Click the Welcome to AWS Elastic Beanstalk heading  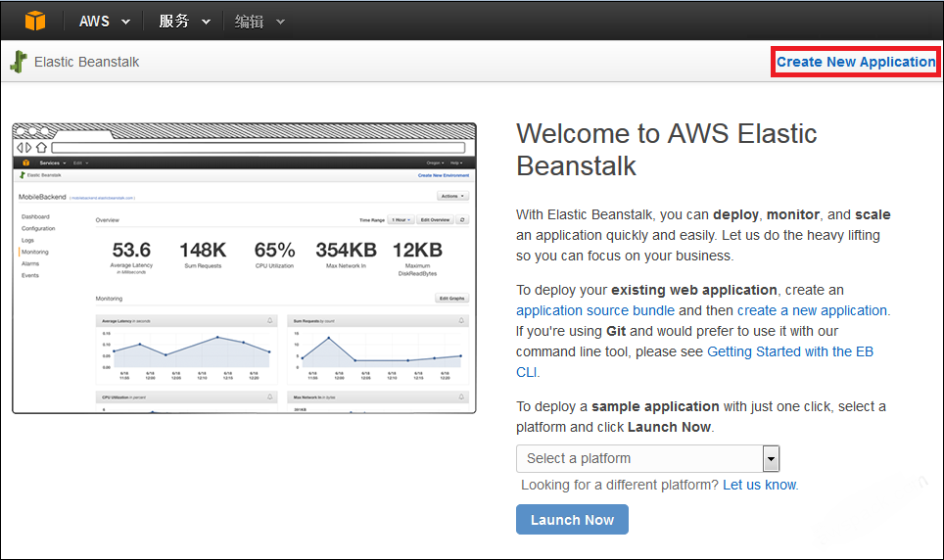[x=667, y=150]
